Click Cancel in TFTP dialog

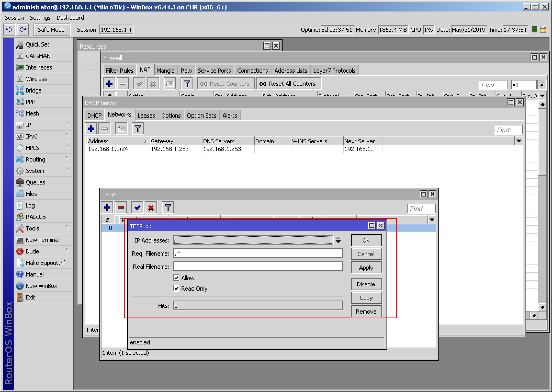[x=366, y=254]
